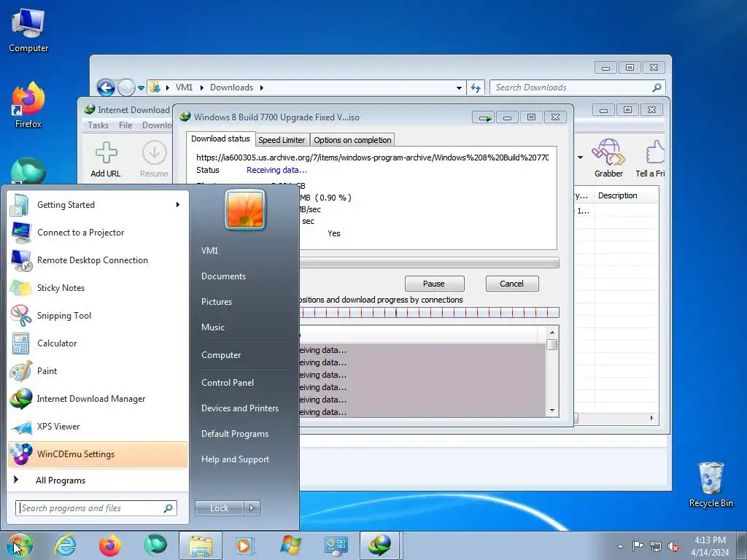The height and width of the screenshot is (560, 747).
Task: Open Default Programs
Action: click(x=234, y=434)
